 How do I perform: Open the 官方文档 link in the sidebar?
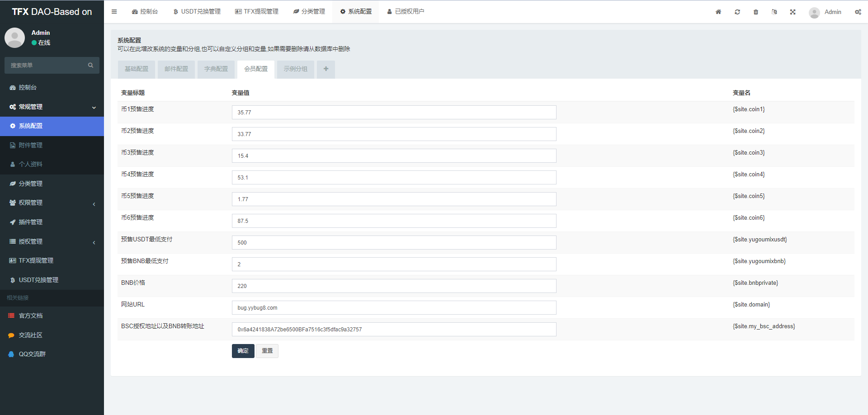(31, 316)
